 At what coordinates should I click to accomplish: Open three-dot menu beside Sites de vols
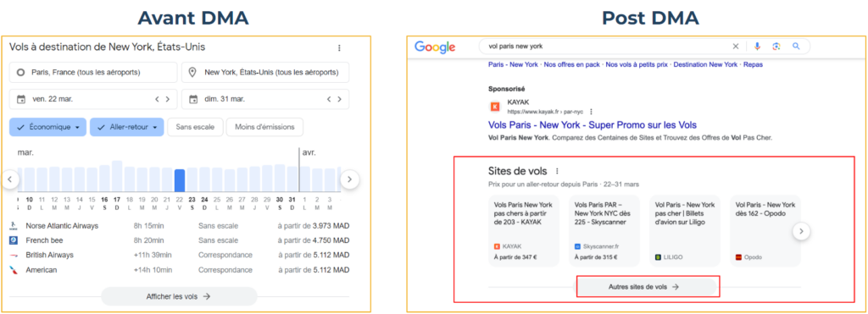point(558,171)
